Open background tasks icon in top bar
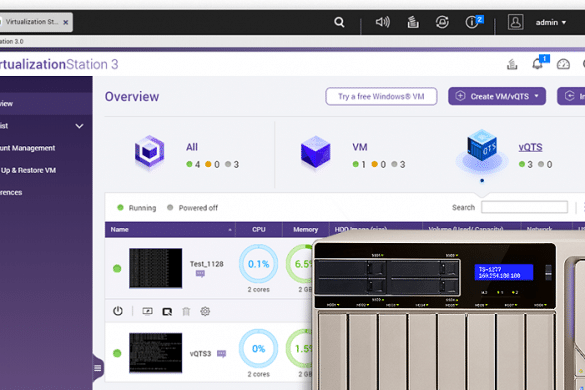 pyautogui.click(x=413, y=22)
